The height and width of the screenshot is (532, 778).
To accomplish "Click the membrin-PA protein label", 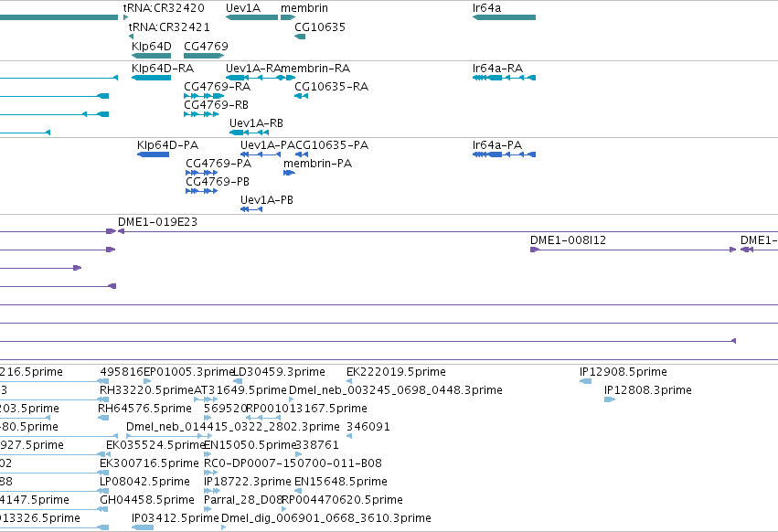I will point(317,164).
